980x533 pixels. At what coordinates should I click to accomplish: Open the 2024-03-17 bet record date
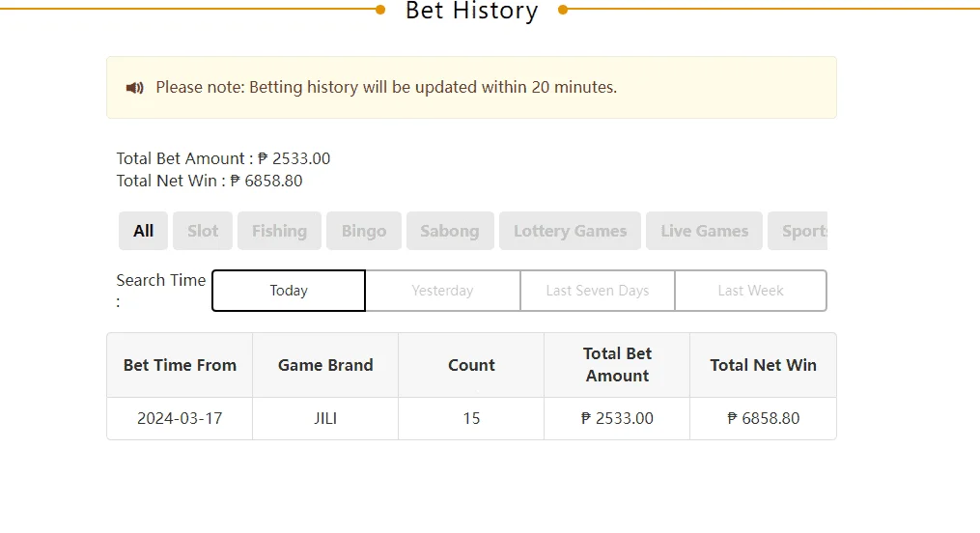(180, 418)
